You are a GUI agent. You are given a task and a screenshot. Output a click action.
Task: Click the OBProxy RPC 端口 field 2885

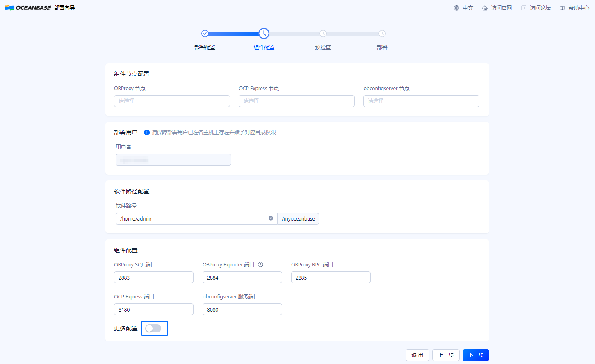pos(331,278)
